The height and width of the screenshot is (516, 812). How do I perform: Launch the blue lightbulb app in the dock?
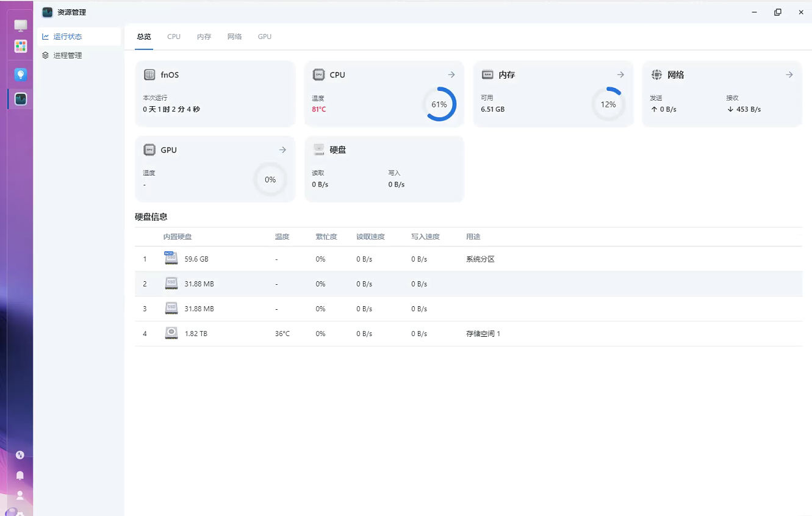pos(21,74)
